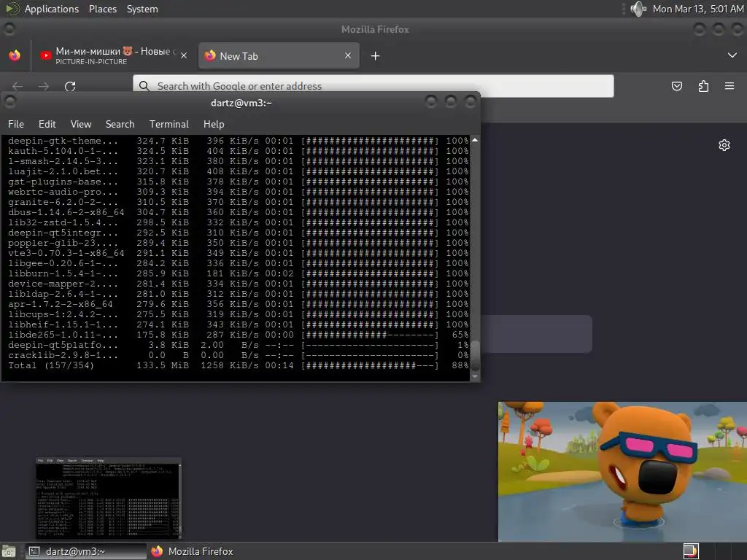The height and width of the screenshot is (560, 747).
Task: Open the terminal View menu
Action: [81, 124]
